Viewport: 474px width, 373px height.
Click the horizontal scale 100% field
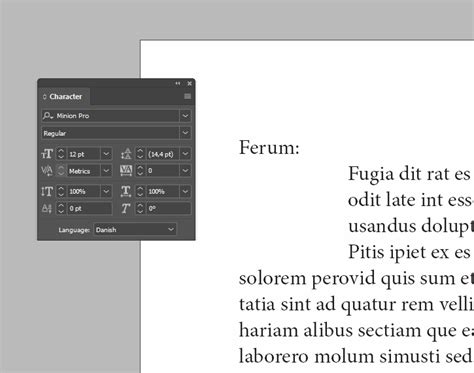(163, 191)
